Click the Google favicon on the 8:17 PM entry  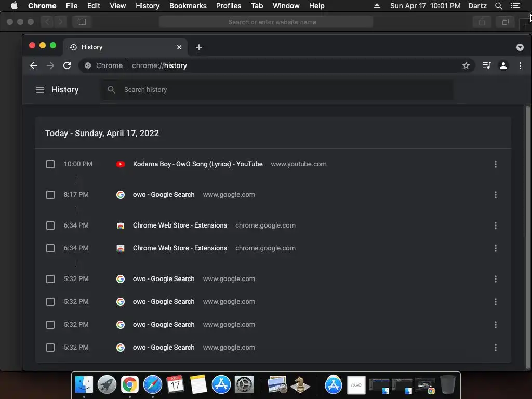point(121,195)
